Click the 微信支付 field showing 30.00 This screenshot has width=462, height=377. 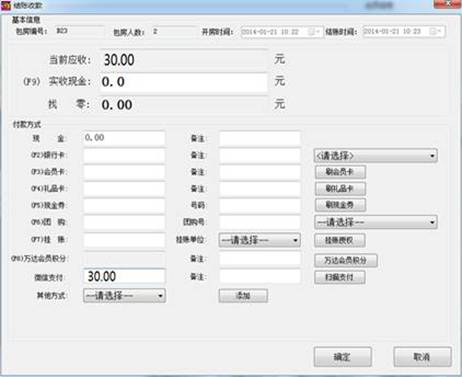[x=124, y=276]
